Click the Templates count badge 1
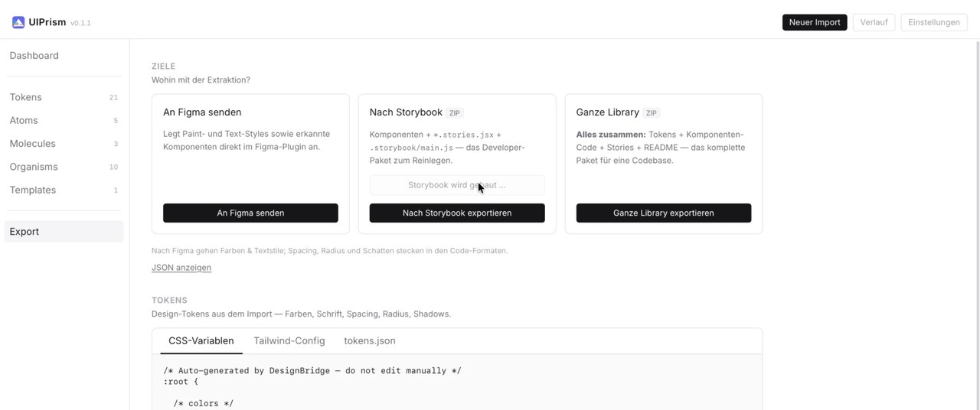 pyautogui.click(x=116, y=190)
